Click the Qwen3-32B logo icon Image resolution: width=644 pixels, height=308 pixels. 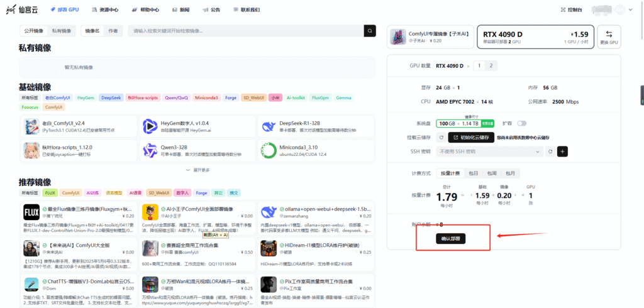click(x=150, y=150)
